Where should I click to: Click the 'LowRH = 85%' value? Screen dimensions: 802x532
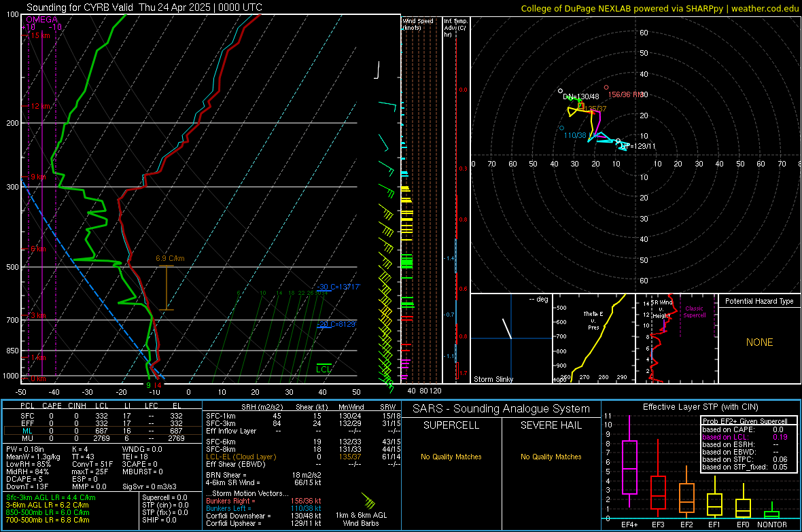click(x=29, y=465)
